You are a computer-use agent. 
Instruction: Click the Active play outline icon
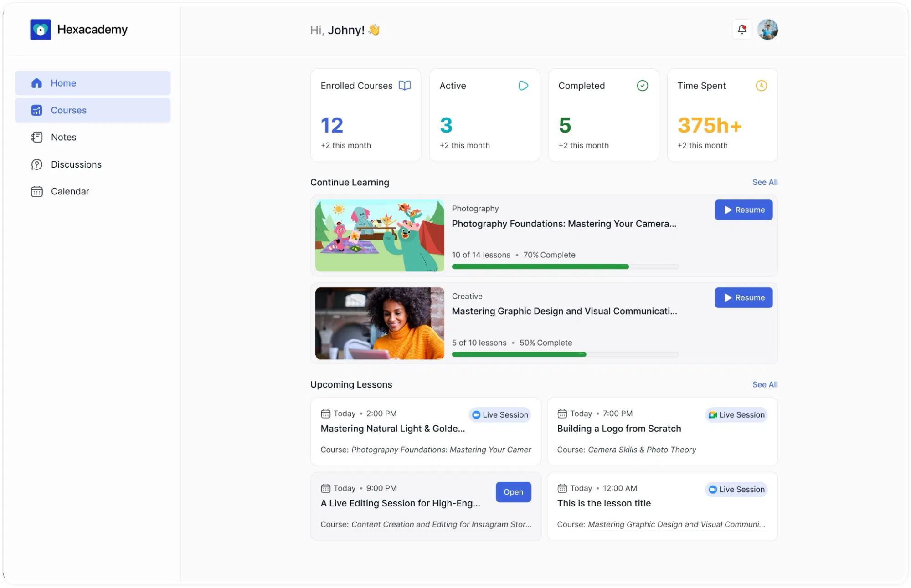(523, 86)
